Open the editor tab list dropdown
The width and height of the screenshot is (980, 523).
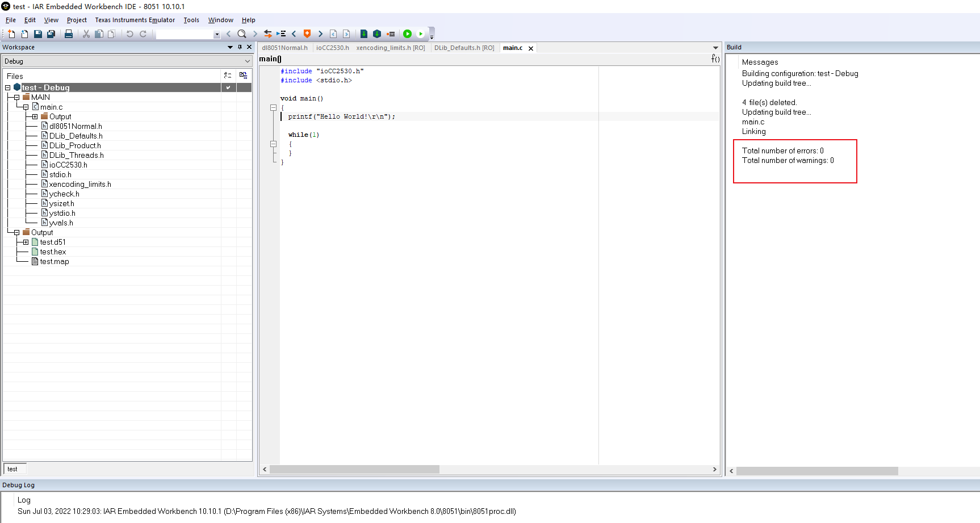715,48
